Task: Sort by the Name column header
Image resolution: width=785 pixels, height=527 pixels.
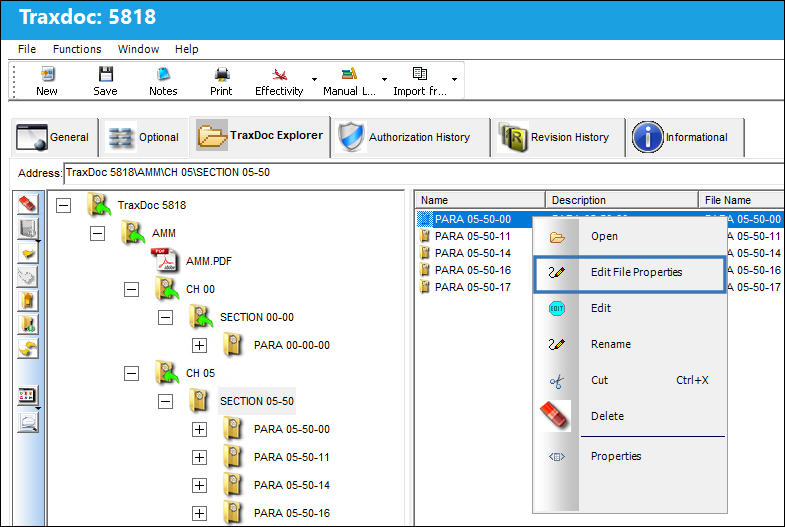Action: (x=480, y=200)
